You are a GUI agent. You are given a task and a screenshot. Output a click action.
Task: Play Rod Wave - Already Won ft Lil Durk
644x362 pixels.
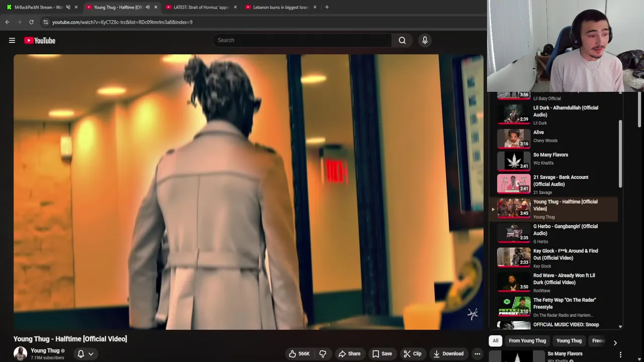coord(553,283)
